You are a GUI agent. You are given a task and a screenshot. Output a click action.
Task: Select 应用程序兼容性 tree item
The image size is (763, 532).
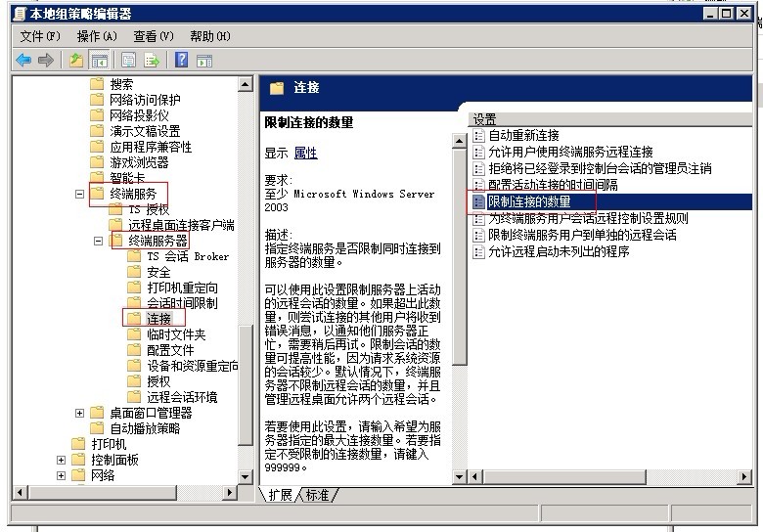pos(151,147)
